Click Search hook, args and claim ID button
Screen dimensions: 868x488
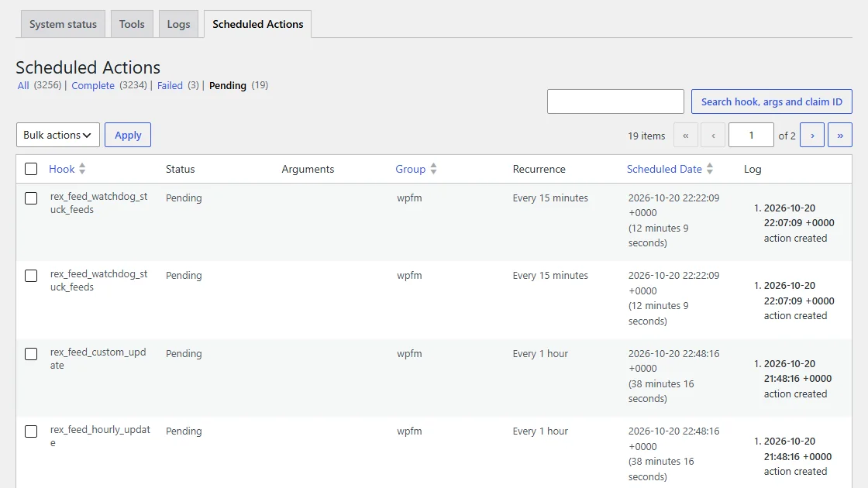point(772,101)
